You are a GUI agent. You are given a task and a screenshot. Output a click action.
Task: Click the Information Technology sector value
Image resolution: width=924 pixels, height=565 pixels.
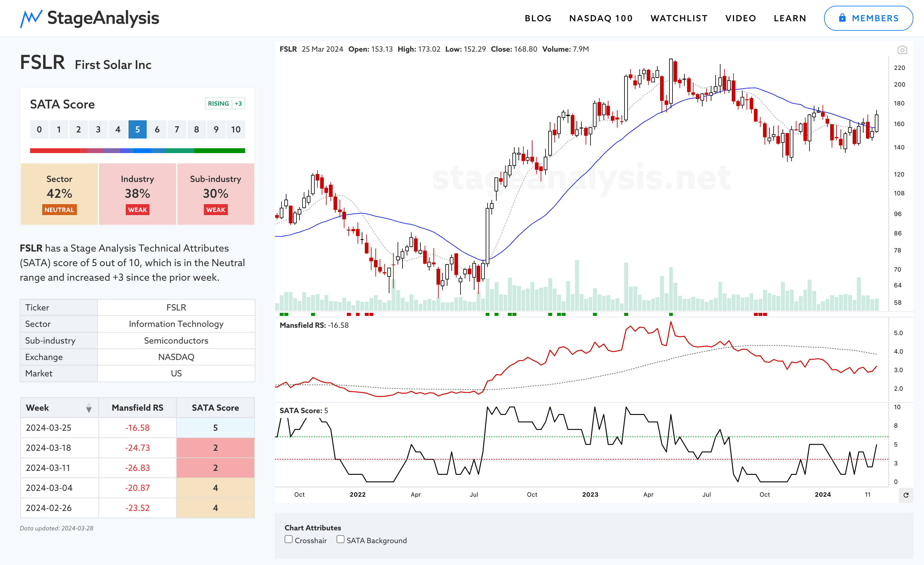(176, 324)
